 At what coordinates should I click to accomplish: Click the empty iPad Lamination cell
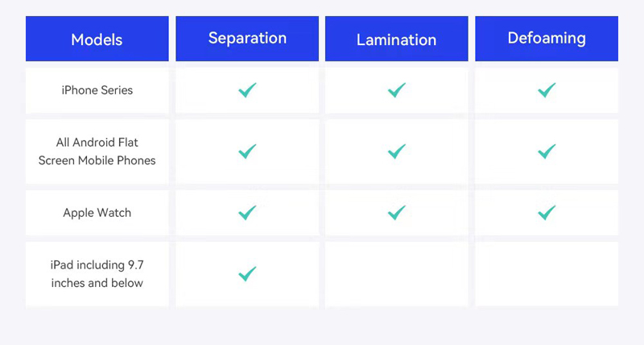click(x=397, y=274)
